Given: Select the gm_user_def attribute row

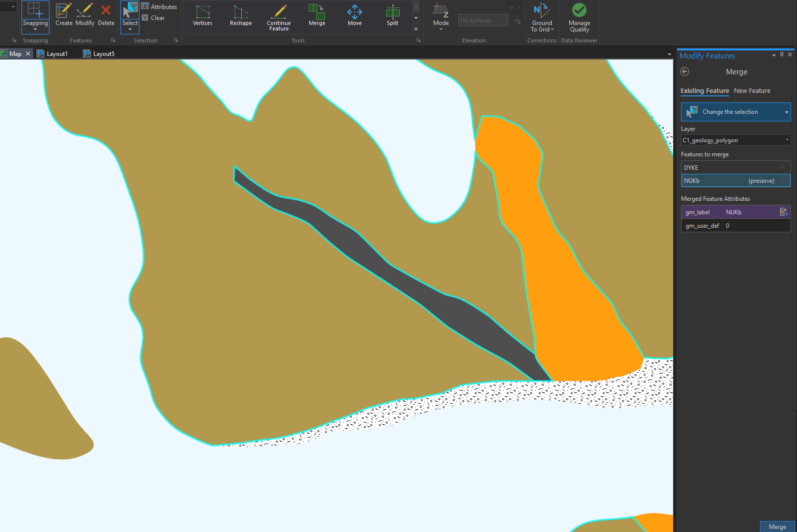Looking at the screenshot, I should point(736,225).
